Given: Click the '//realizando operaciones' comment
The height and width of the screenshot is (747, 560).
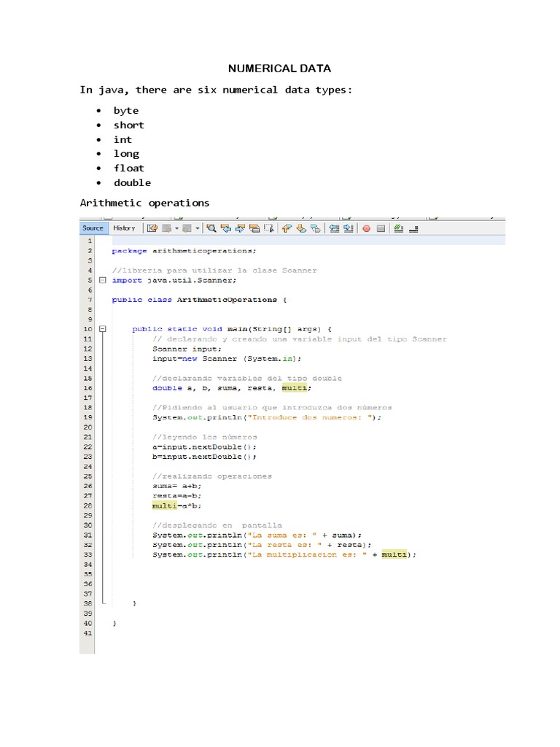Looking at the screenshot, I should pos(212,476).
